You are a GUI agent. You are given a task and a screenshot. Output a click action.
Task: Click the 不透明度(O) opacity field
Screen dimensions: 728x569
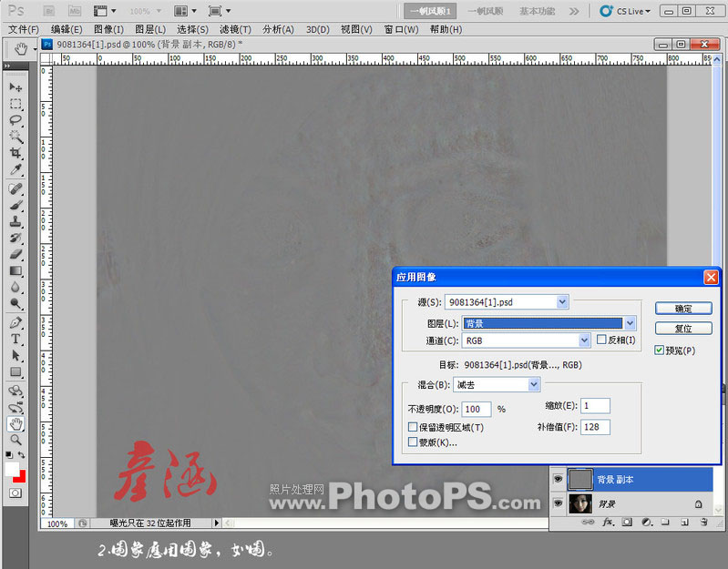coord(477,409)
